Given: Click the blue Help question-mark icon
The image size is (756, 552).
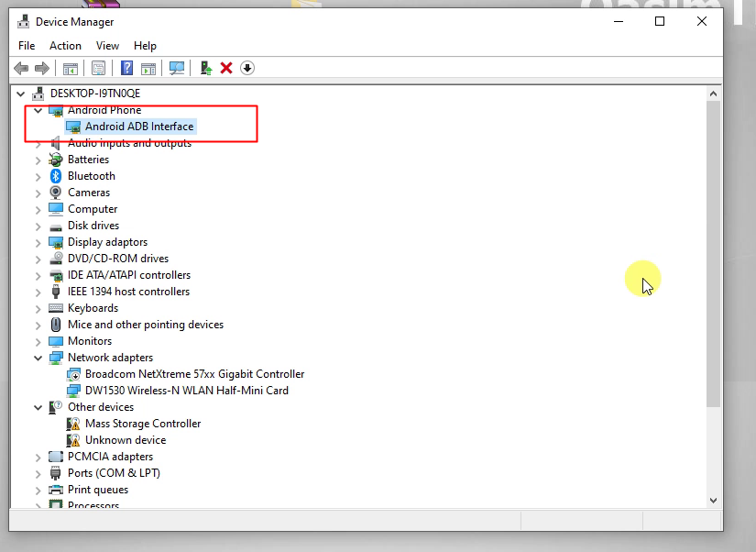Looking at the screenshot, I should (126, 68).
